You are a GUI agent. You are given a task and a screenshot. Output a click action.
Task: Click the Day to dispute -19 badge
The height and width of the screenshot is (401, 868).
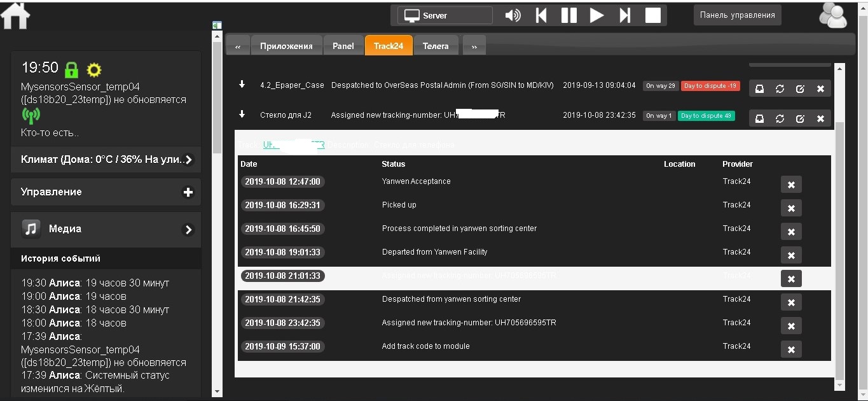(x=710, y=85)
